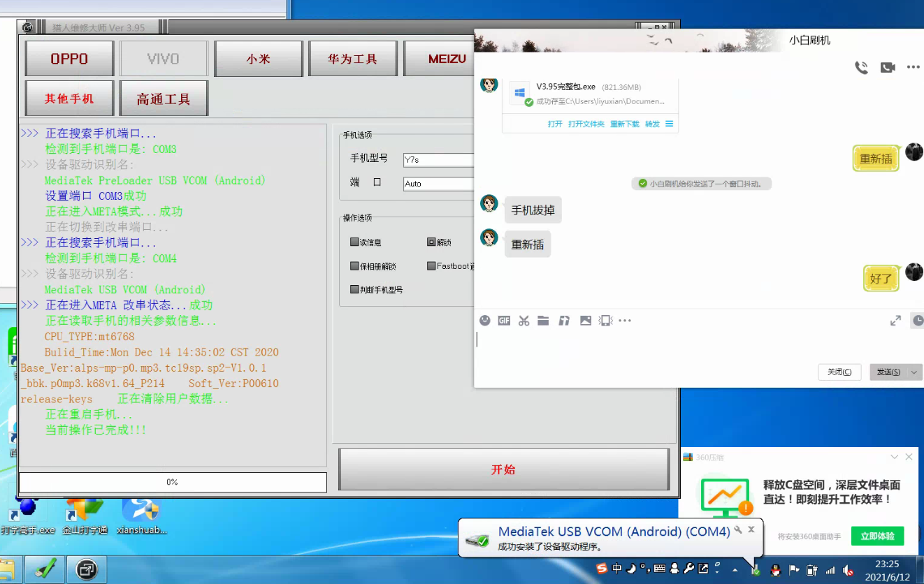Switch to the 高通工具 tab

click(x=164, y=98)
